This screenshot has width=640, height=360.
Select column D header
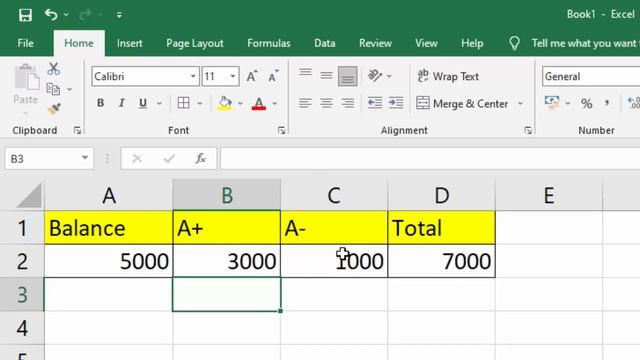(x=442, y=195)
